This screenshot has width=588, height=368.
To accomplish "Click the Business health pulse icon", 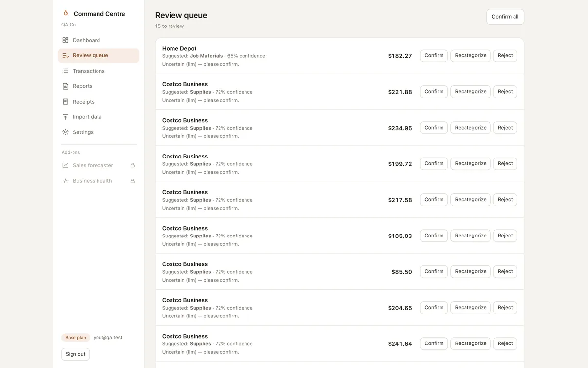I will (x=65, y=181).
